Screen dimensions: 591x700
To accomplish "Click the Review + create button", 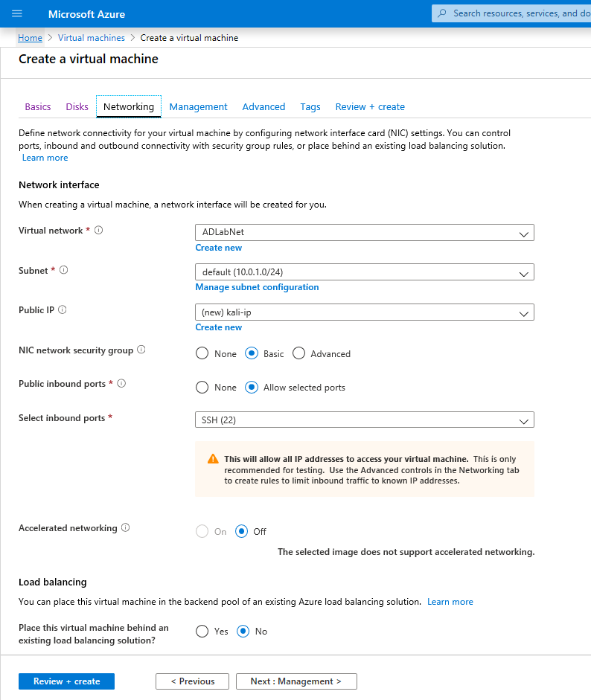I will [66, 681].
